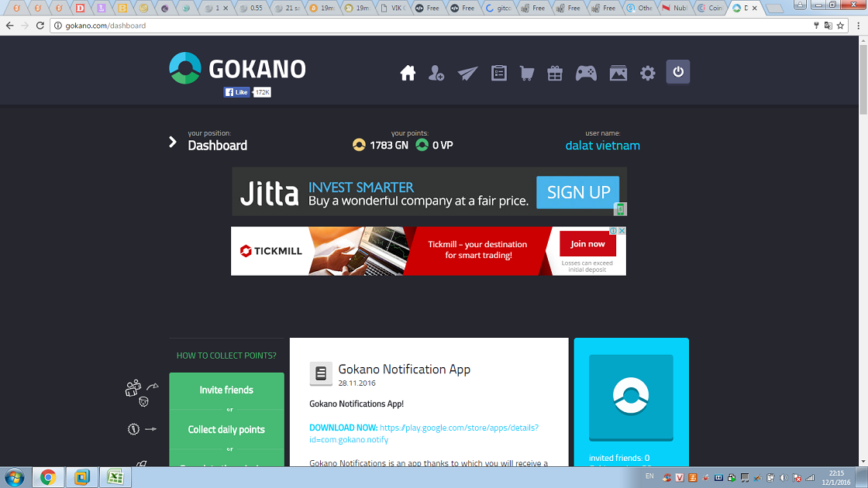Click the EN language indicator
The image size is (868, 488).
coord(650,476)
